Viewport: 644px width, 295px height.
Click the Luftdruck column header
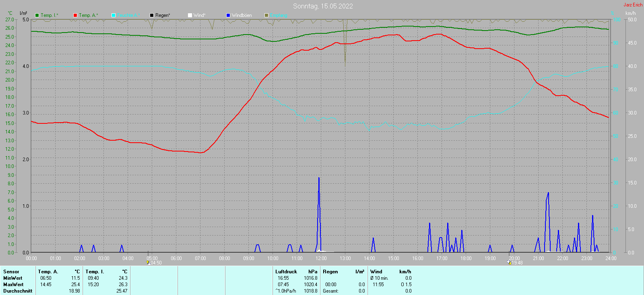[286, 272]
